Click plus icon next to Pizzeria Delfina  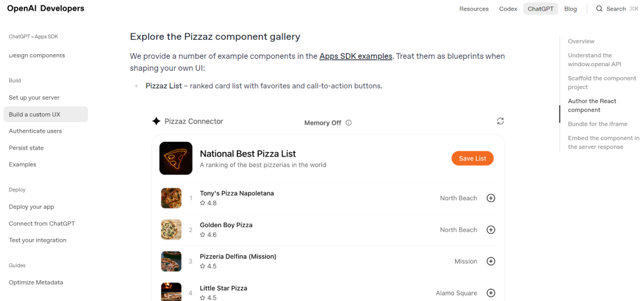coord(491,261)
